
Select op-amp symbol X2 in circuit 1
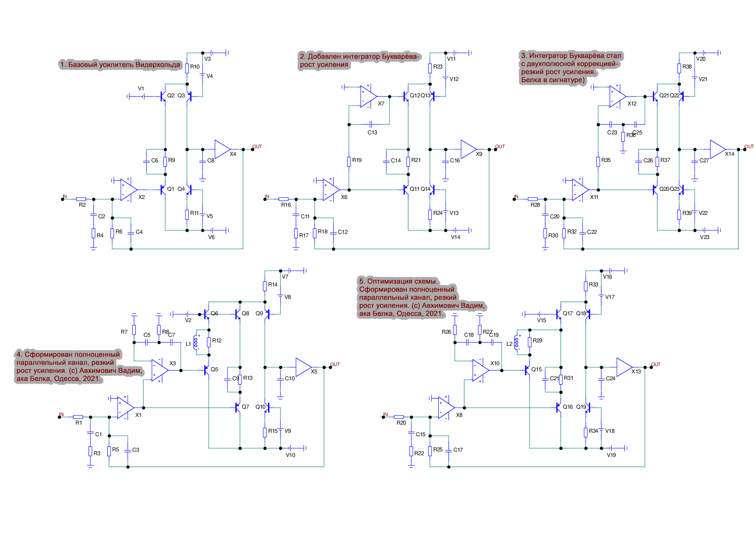pyautogui.click(x=128, y=190)
